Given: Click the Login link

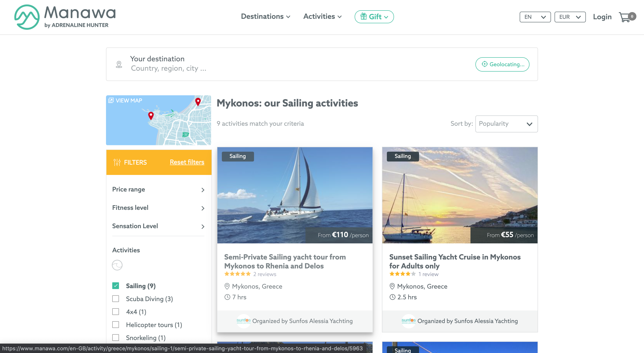Looking at the screenshot, I should [x=602, y=17].
